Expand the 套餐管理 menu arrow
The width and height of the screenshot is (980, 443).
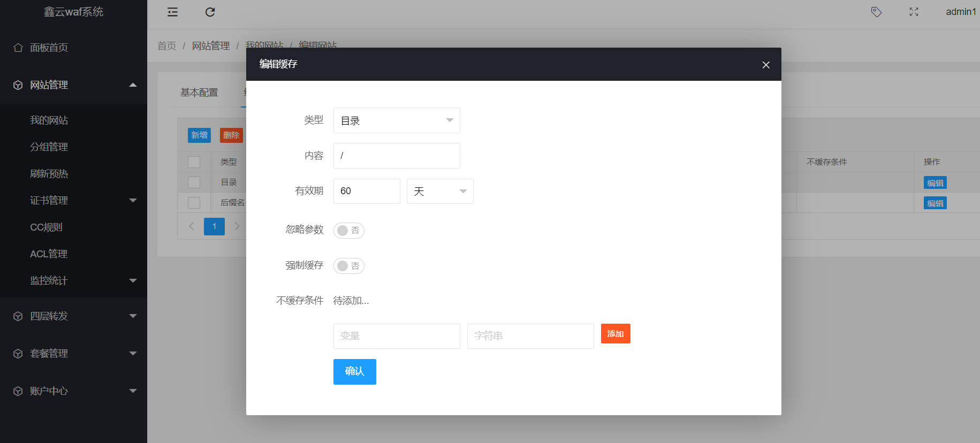coord(133,354)
